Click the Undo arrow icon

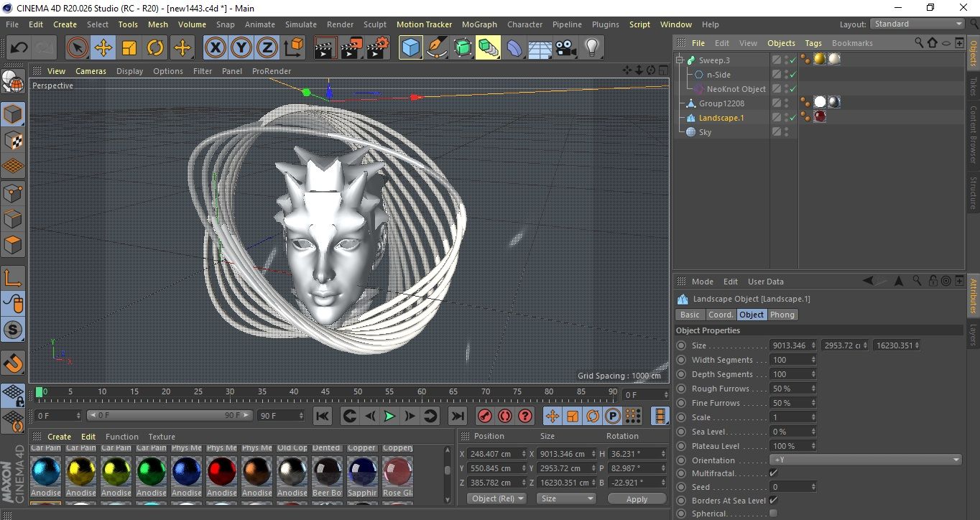tap(19, 48)
